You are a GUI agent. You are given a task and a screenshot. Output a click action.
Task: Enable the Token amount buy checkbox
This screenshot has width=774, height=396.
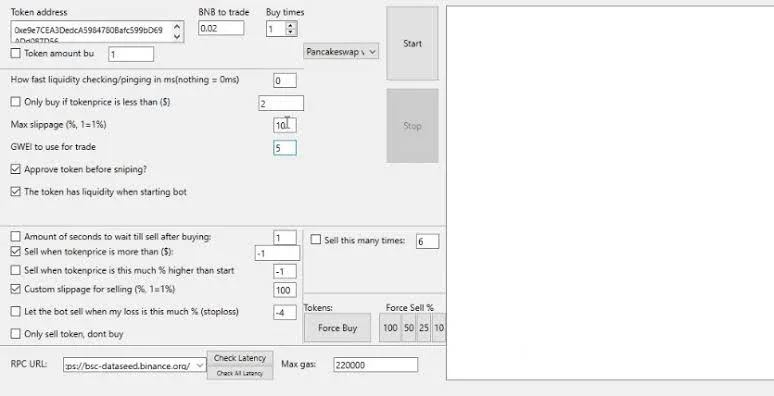pyautogui.click(x=16, y=53)
